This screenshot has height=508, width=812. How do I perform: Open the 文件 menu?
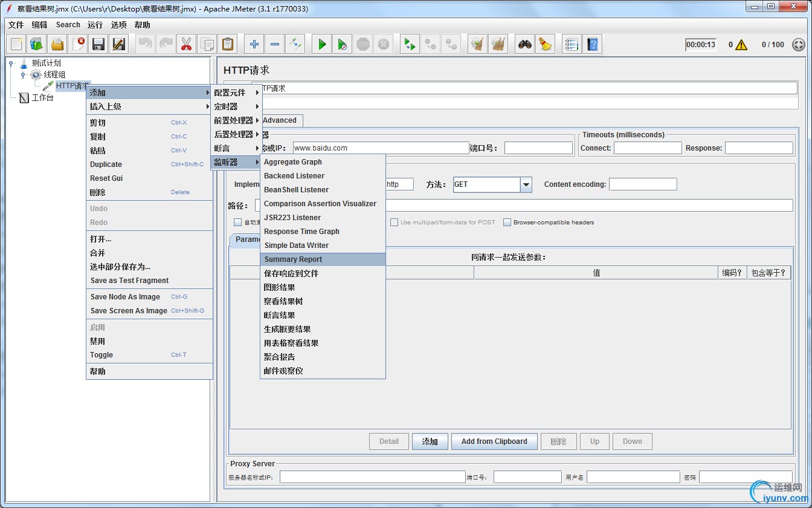click(16, 25)
